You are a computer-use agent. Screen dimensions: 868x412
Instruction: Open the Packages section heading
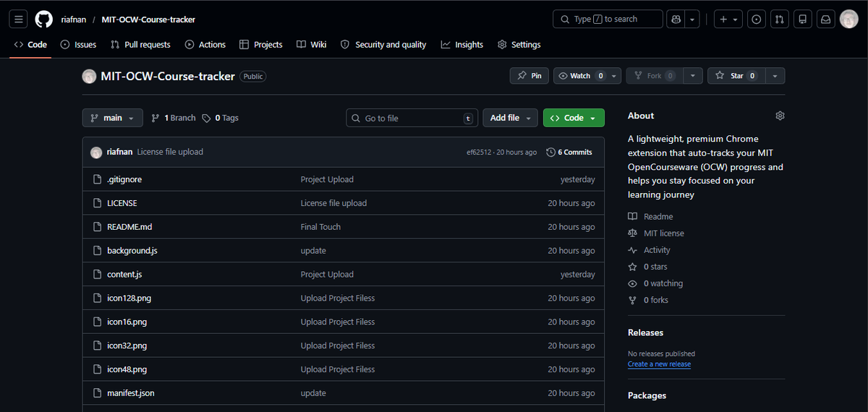point(647,395)
